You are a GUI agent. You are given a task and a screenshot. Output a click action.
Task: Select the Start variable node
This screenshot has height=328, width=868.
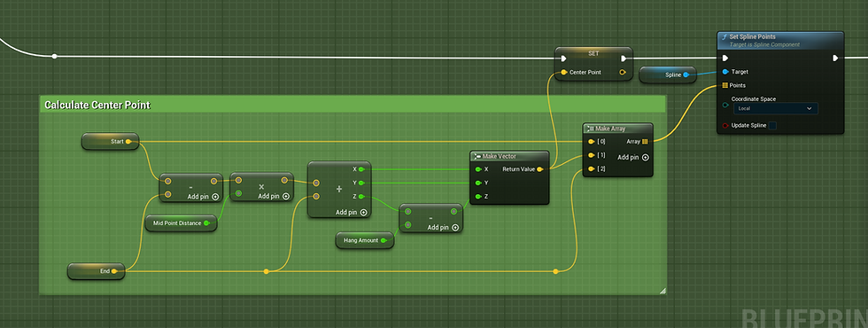(110, 142)
